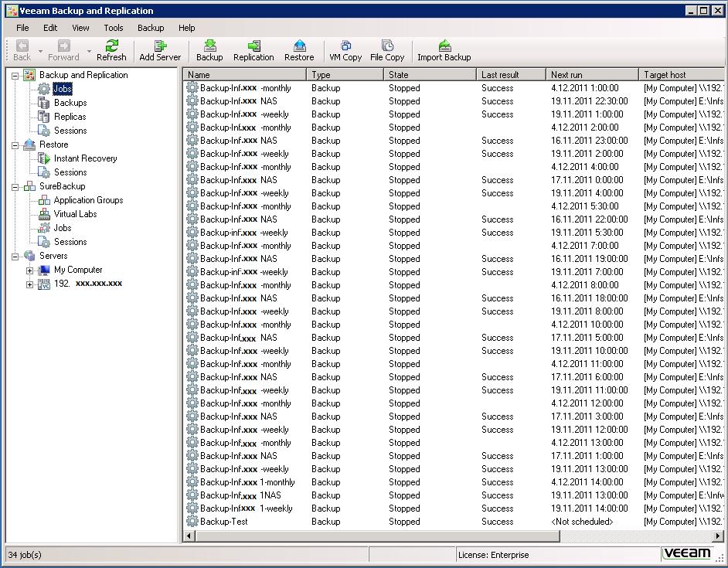Screen dimensions: 728x568
Task: Open the Forward button history dropdown arrow
Action: (89, 51)
